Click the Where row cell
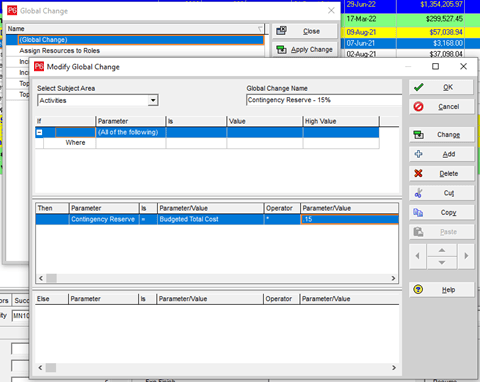 pos(75,143)
